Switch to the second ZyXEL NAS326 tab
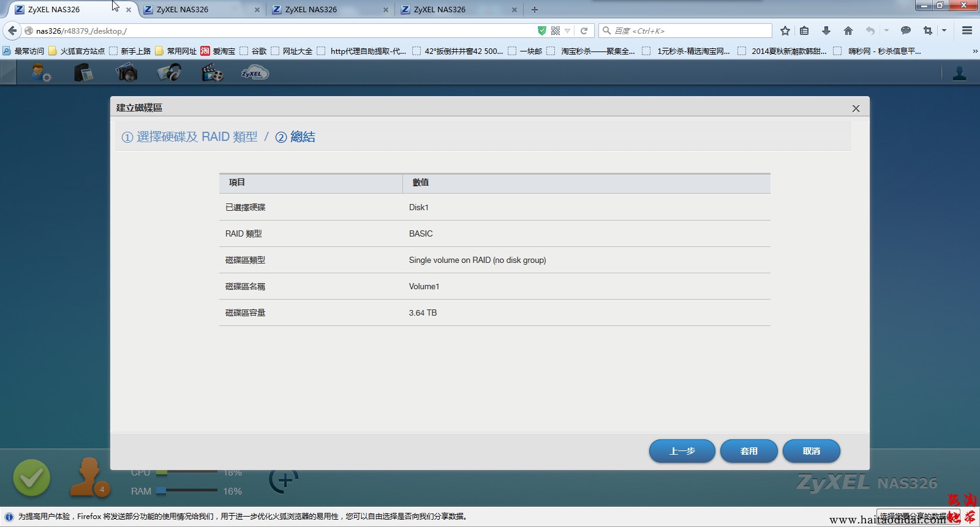The height and width of the screenshot is (527, 980). [199, 10]
